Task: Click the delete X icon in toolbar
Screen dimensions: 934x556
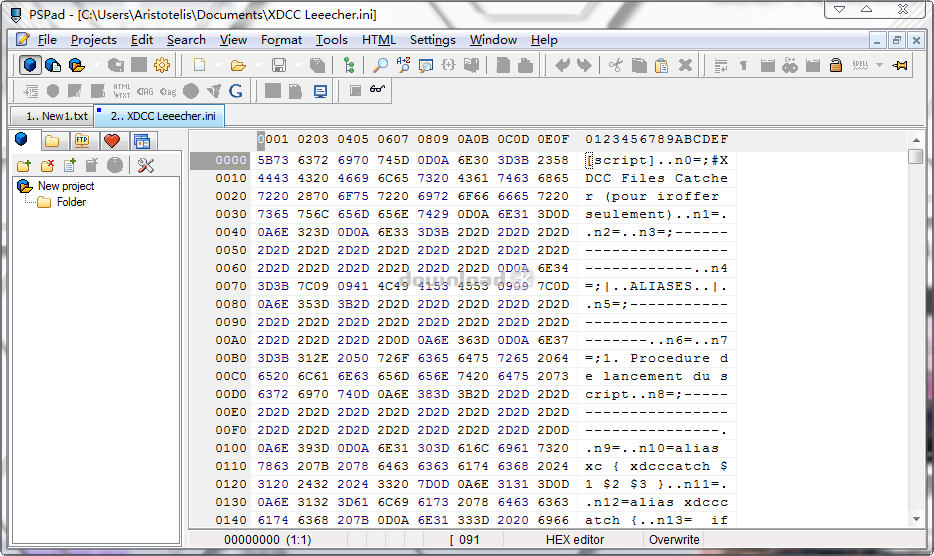Action: pyautogui.click(x=686, y=65)
